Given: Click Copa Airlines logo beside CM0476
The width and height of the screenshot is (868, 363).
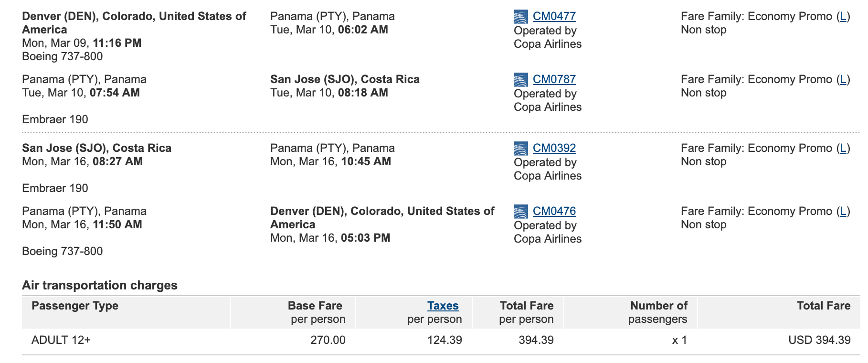Looking at the screenshot, I should tap(520, 212).
